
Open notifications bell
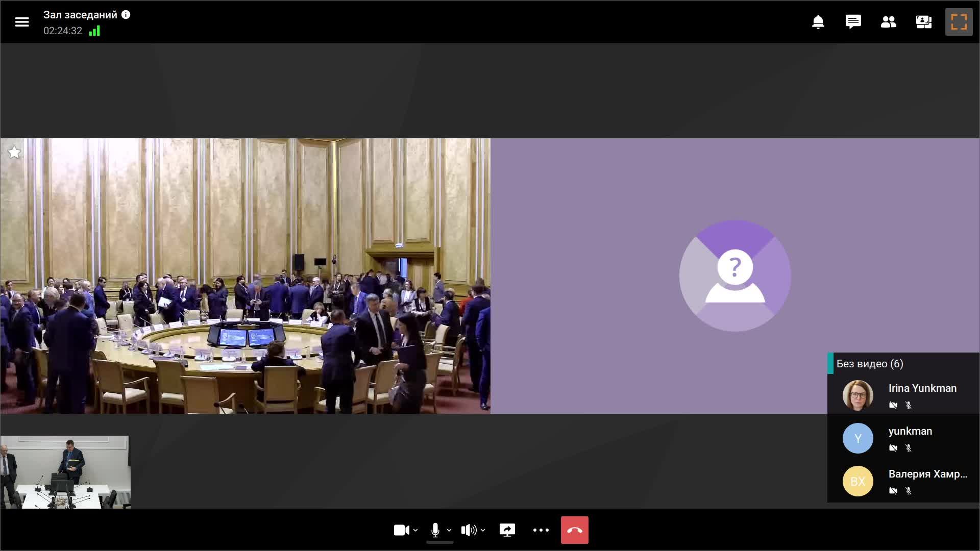pos(818,22)
